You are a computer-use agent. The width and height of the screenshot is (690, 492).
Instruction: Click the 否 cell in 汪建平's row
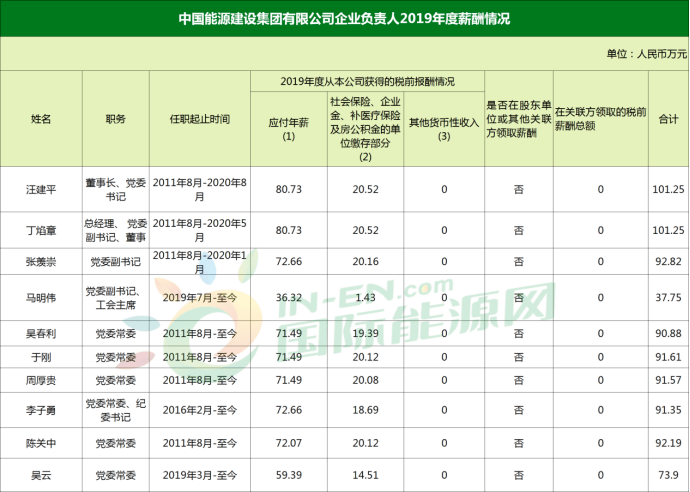pyautogui.click(x=519, y=189)
